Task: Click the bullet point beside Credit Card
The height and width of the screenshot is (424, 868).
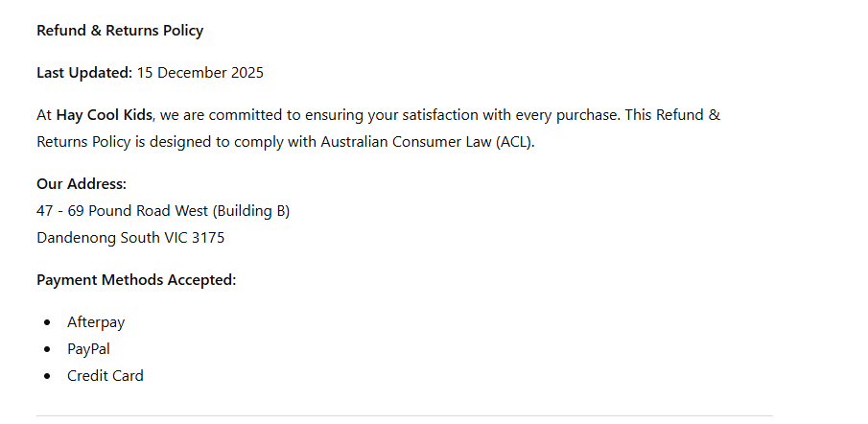Action: tap(48, 376)
